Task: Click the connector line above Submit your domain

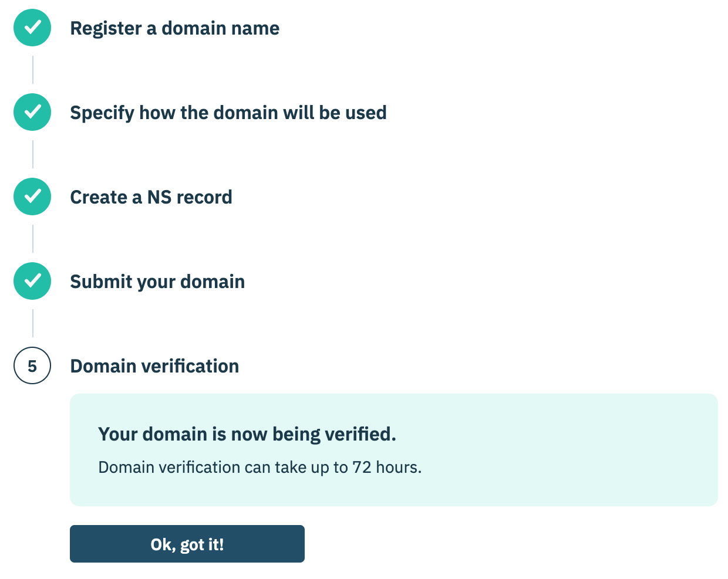Action: [33, 239]
